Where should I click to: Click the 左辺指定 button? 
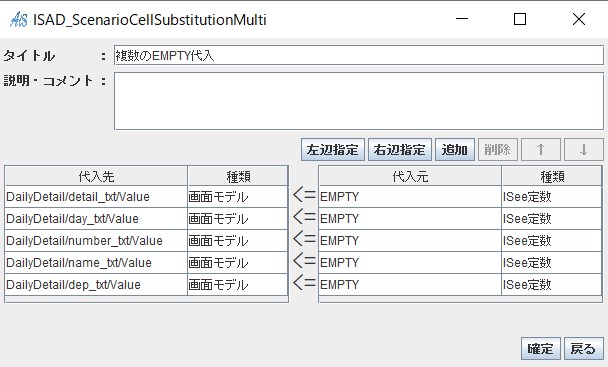(x=333, y=149)
